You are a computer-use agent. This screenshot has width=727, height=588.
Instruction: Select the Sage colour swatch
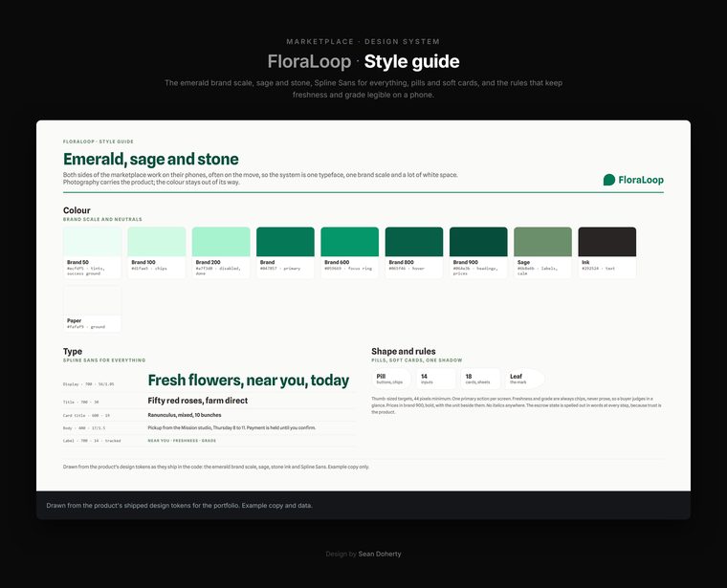pyautogui.click(x=543, y=252)
